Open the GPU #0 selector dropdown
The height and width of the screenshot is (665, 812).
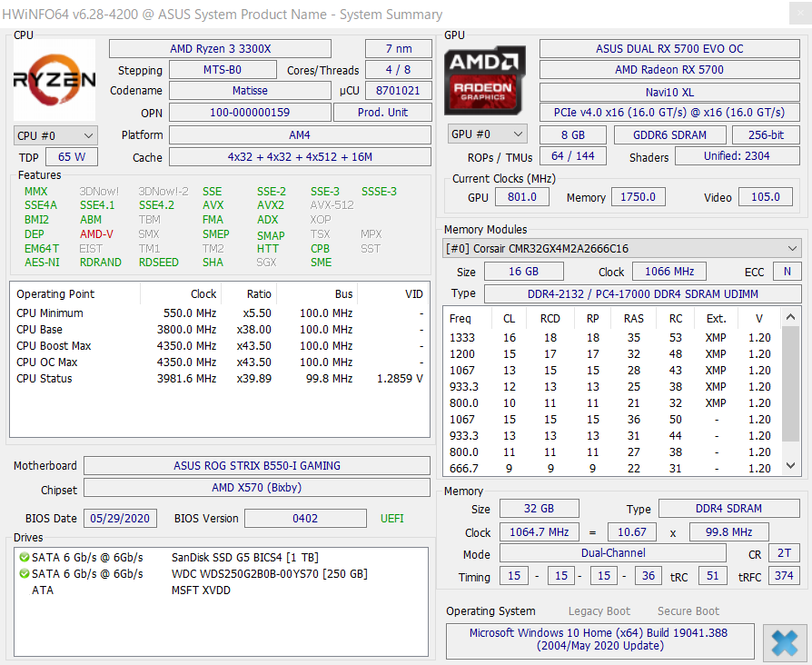point(487,134)
